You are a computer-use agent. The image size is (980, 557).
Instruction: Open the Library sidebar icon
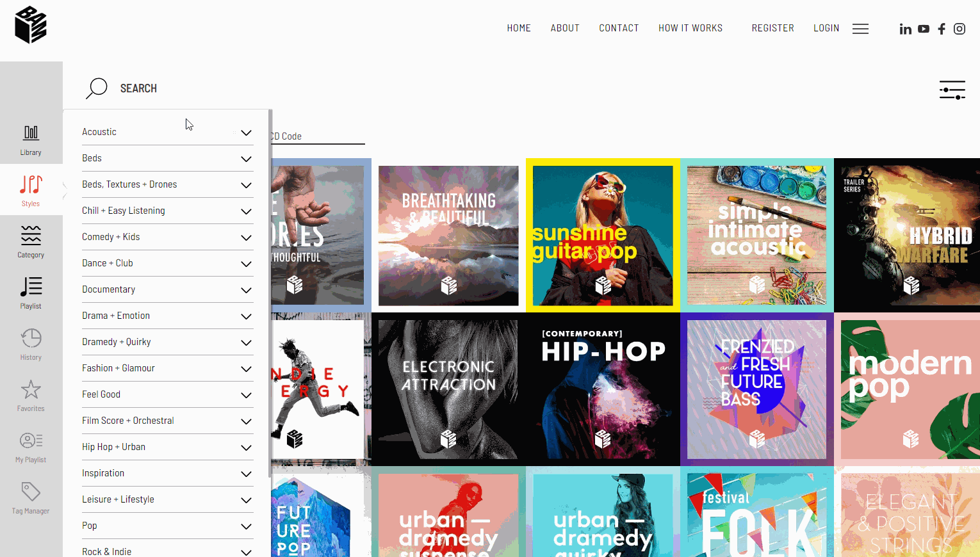click(31, 133)
